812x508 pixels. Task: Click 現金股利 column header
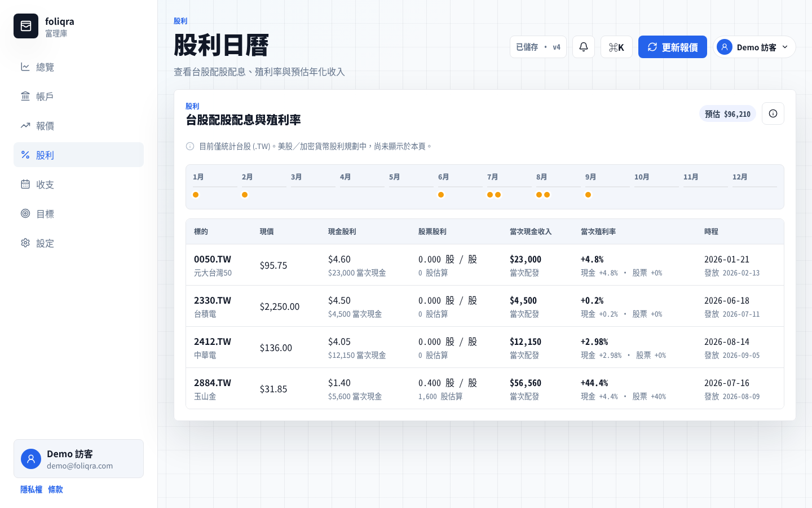(x=342, y=231)
